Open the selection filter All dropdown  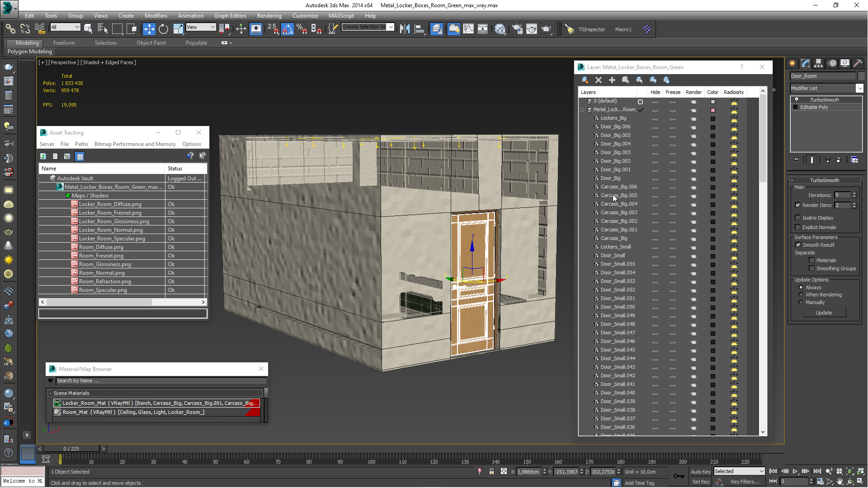pyautogui.click(x=65, y=27)
